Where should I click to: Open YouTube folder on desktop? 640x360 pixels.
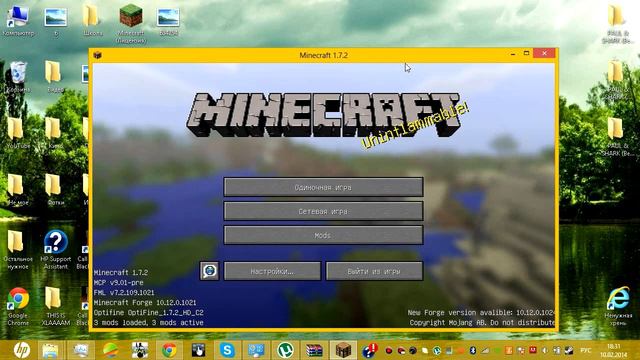point(17,133)
